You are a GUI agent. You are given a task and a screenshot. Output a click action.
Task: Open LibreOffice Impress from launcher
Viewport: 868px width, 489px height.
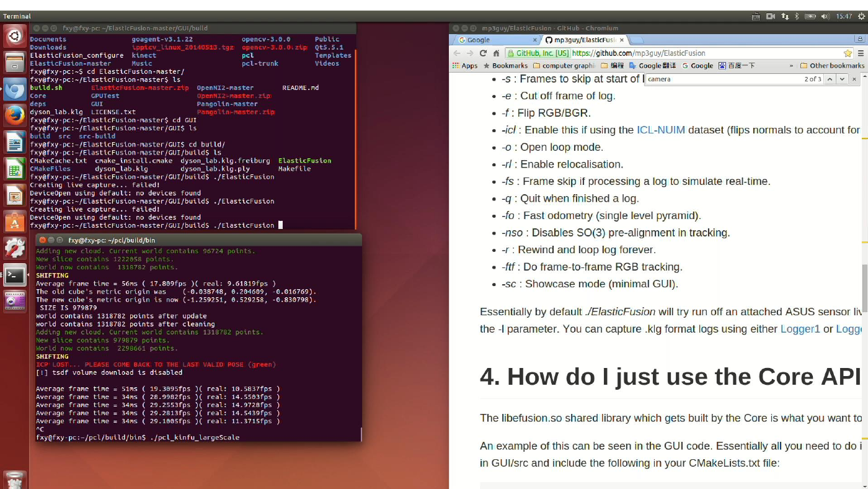point(14,196)
